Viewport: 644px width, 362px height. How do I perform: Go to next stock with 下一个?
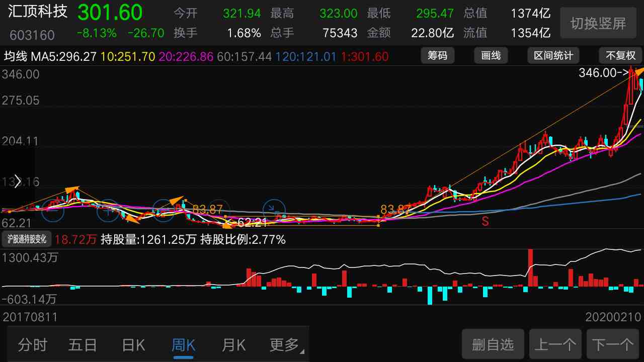(x=613, y=344)
